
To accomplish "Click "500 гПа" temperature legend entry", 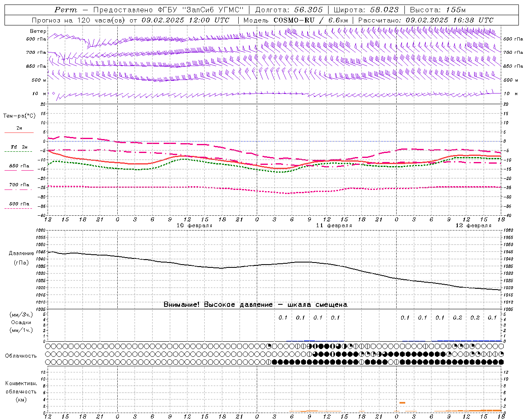I will [19, 204].
